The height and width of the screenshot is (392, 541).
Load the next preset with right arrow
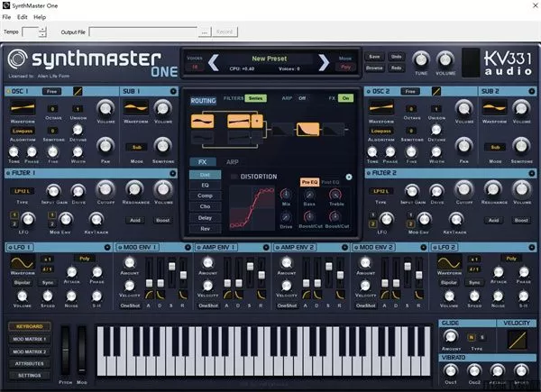coord(324,62)
